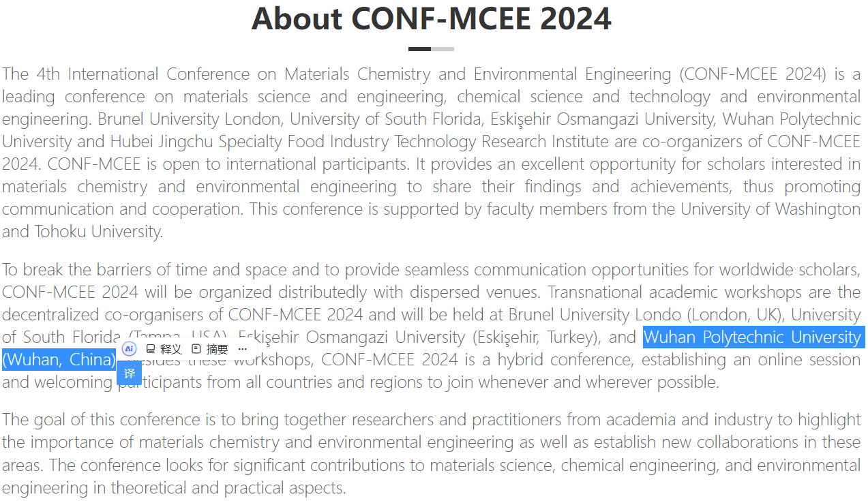This screenshot has height=501, width=868.
Task: Click the text "University of Washington"
Action: coord(770,209)
